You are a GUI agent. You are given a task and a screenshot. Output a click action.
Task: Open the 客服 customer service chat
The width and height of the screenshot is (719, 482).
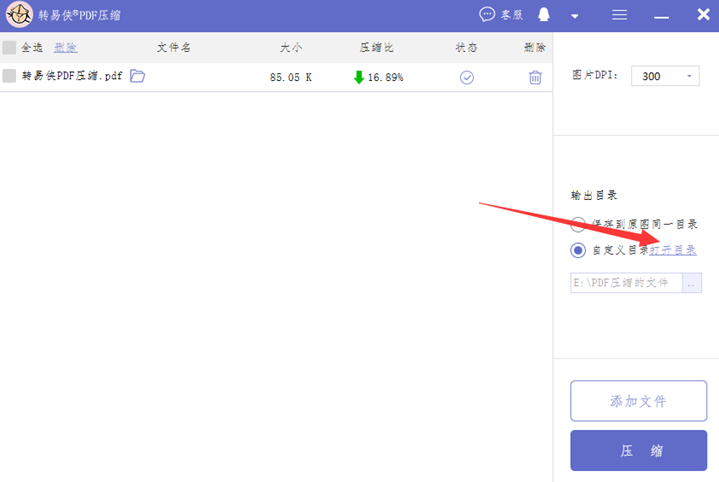[501, 15]
